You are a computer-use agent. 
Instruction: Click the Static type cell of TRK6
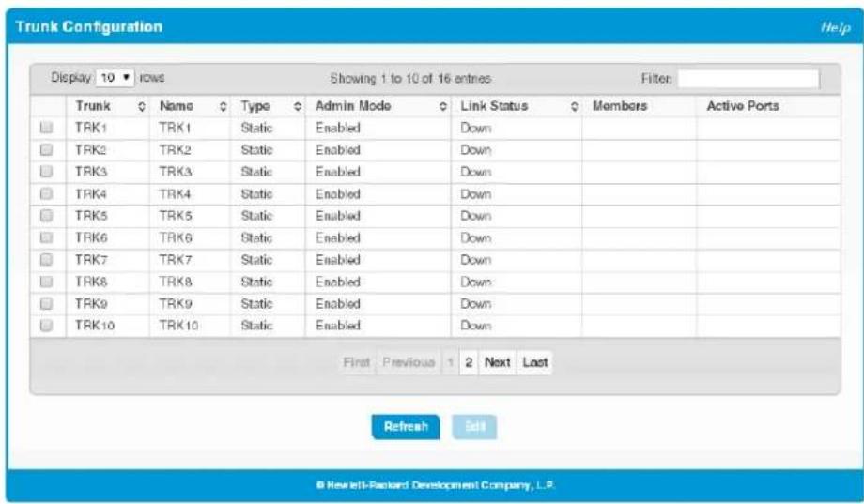tap(256, 238)
